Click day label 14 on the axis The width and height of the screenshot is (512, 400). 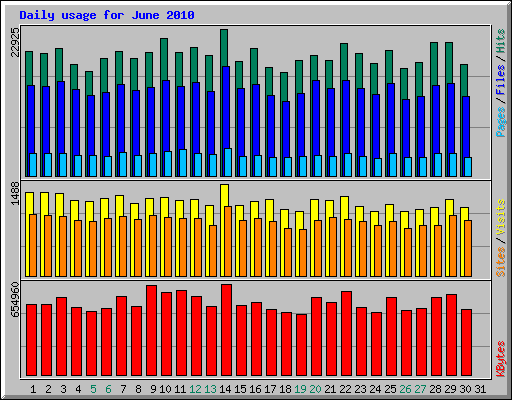[x=225, y=389]
